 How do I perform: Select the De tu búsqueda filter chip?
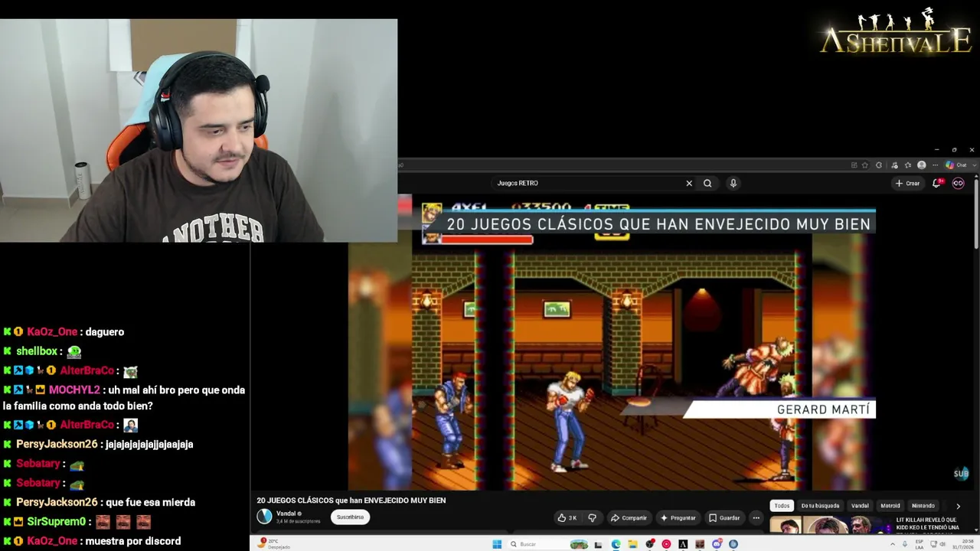[820, 506]
